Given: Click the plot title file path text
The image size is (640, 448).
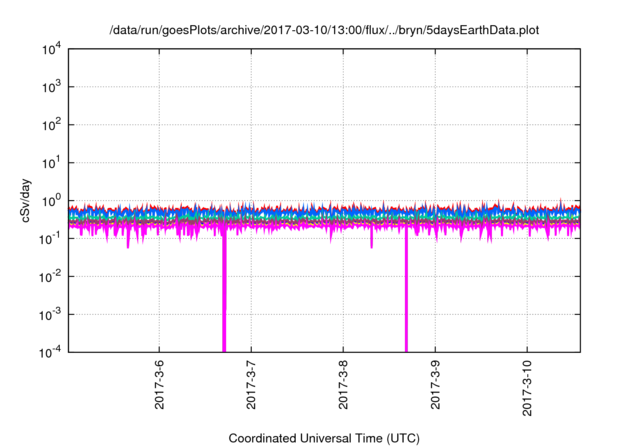Looking at the screenshot, I should click(x=324, y=30).
